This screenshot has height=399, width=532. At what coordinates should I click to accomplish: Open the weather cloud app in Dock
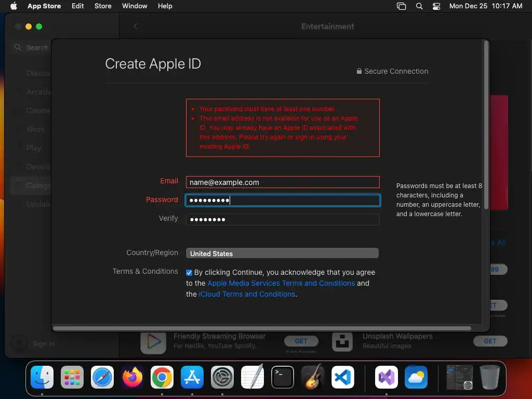[416, 377]
